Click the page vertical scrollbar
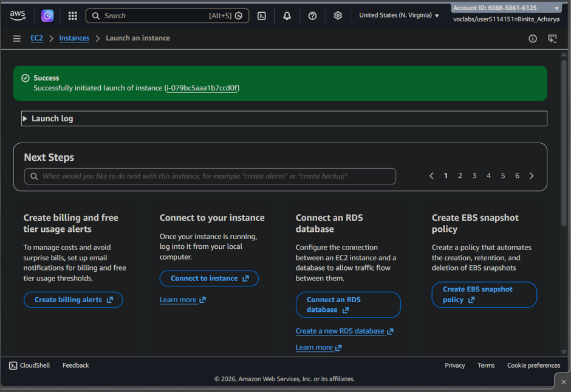 click(x=564, y=144)
